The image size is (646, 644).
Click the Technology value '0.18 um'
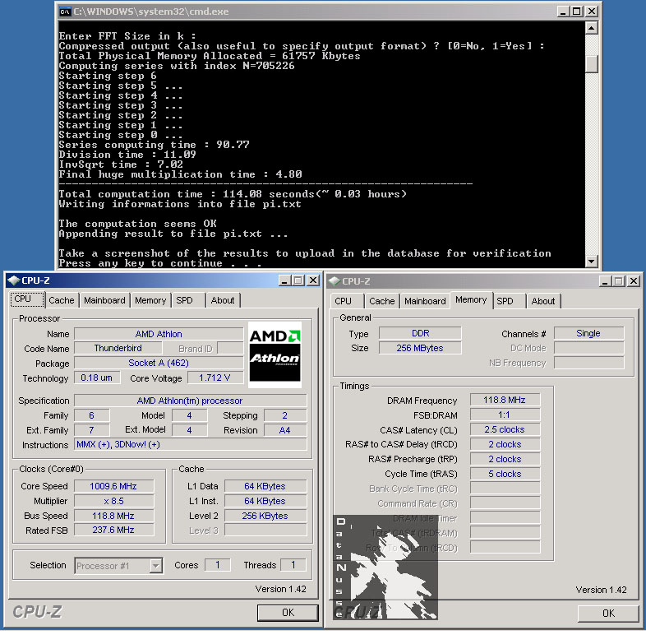coord(97,378)
